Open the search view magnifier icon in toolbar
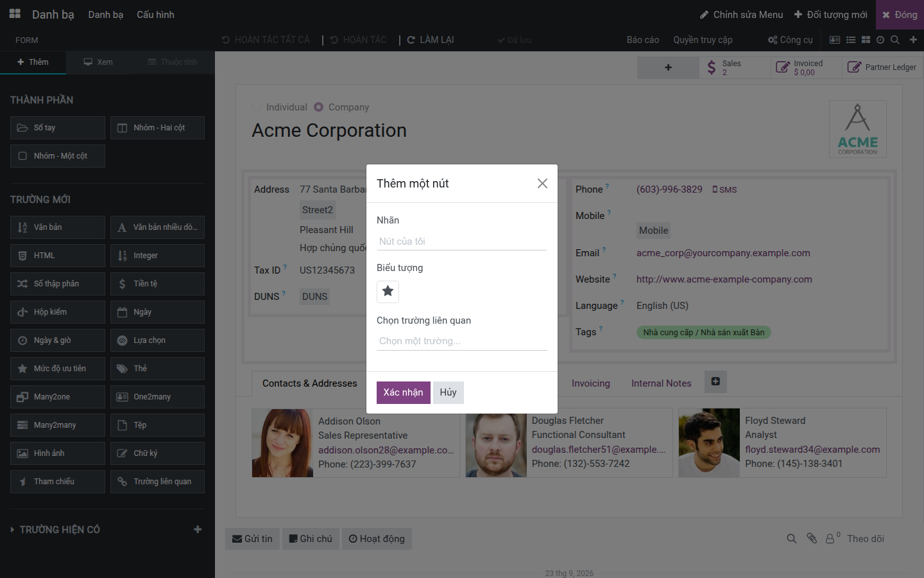Screen dimensions: 924x578 (895, 40)
